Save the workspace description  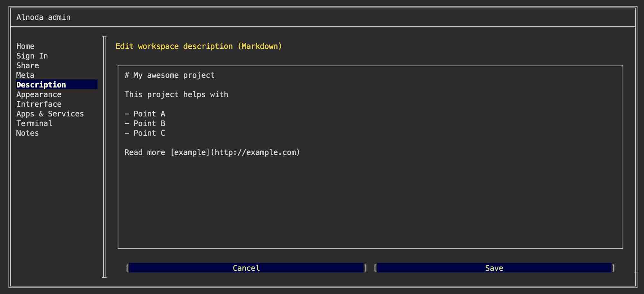pos(494,268)
